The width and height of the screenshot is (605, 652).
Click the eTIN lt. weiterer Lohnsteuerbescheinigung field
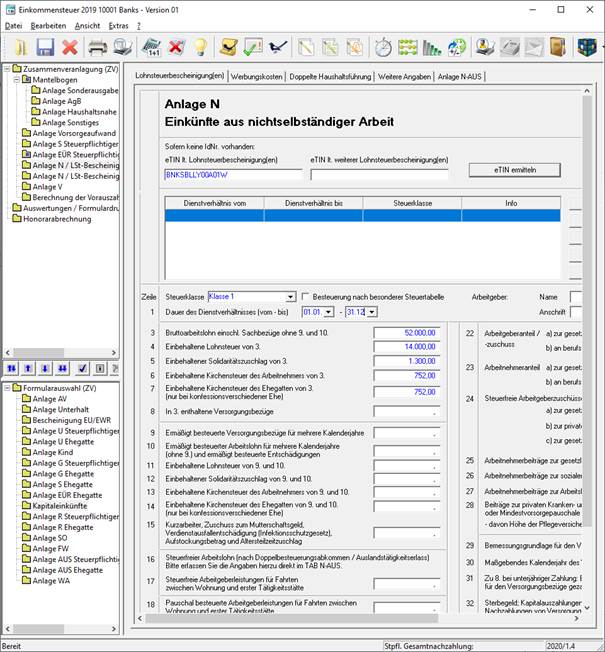379,175
